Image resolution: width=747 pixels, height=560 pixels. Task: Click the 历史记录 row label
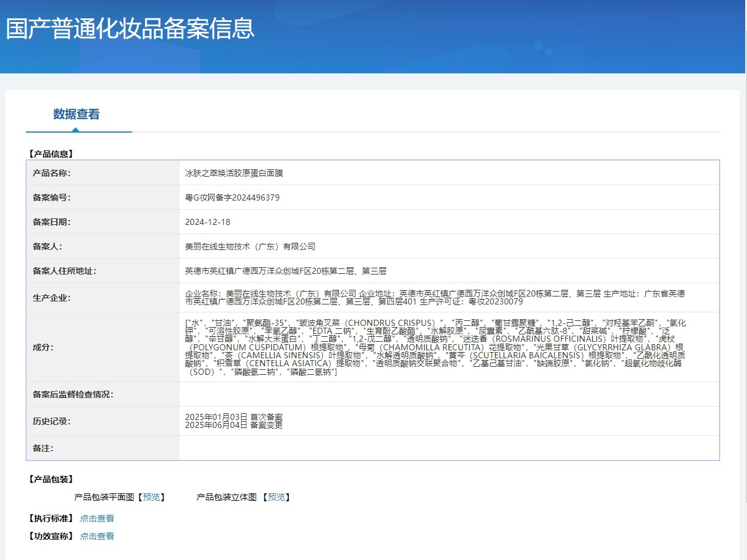(x=51, y=421)
